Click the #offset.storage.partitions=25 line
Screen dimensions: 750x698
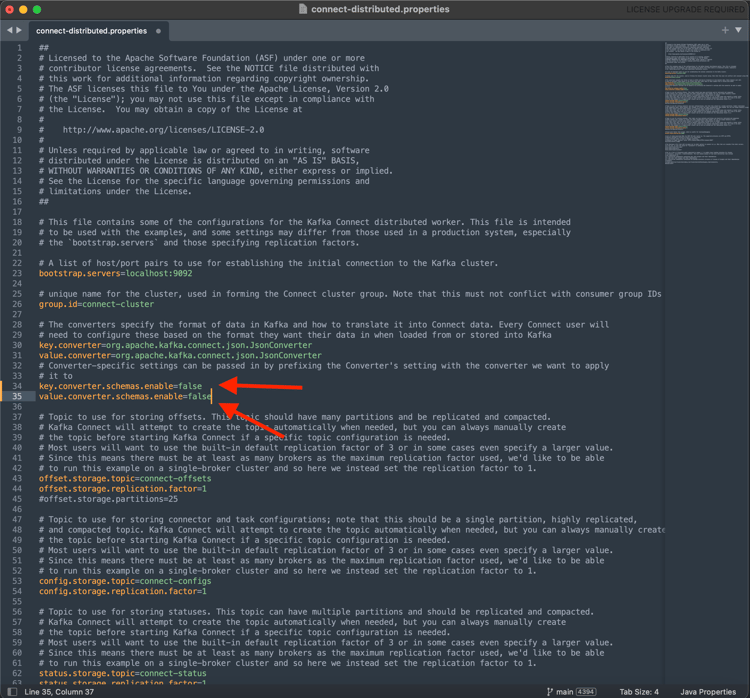point(108,499)
